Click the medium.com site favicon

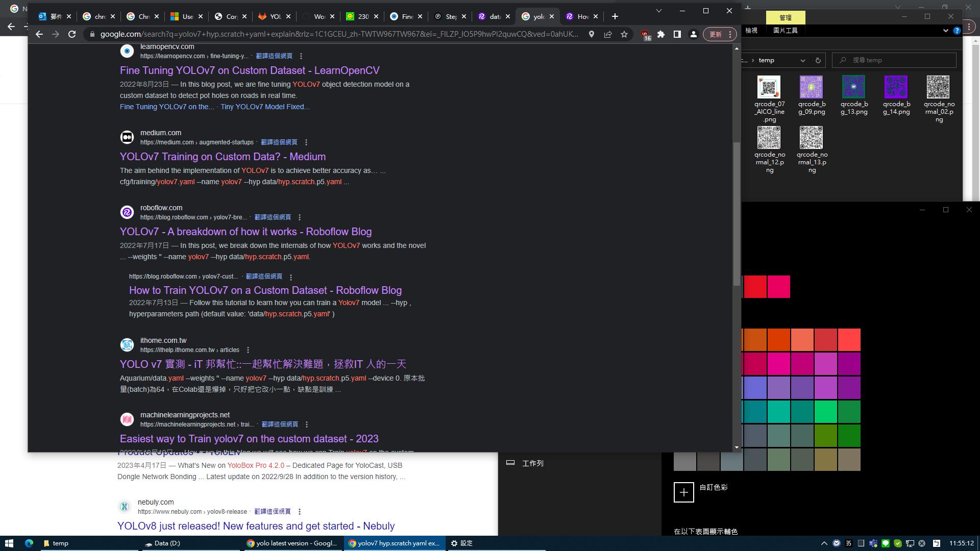[127, 137]
